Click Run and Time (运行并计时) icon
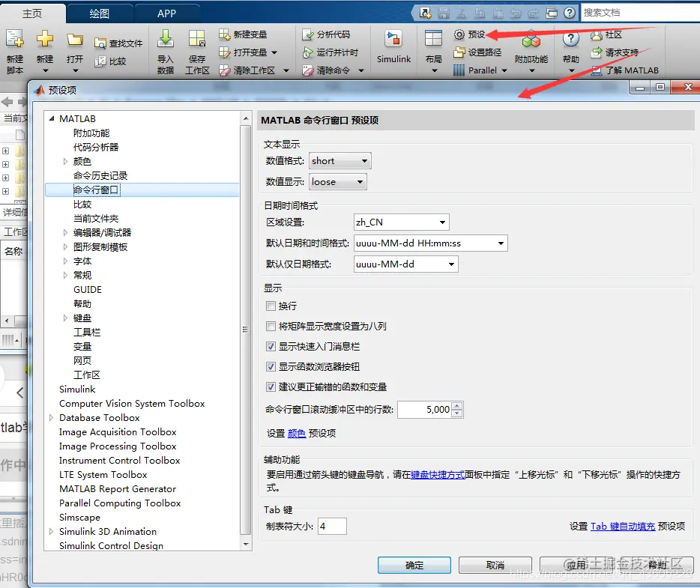This screenshot has width=700, height=588. (x=307, y=52)
